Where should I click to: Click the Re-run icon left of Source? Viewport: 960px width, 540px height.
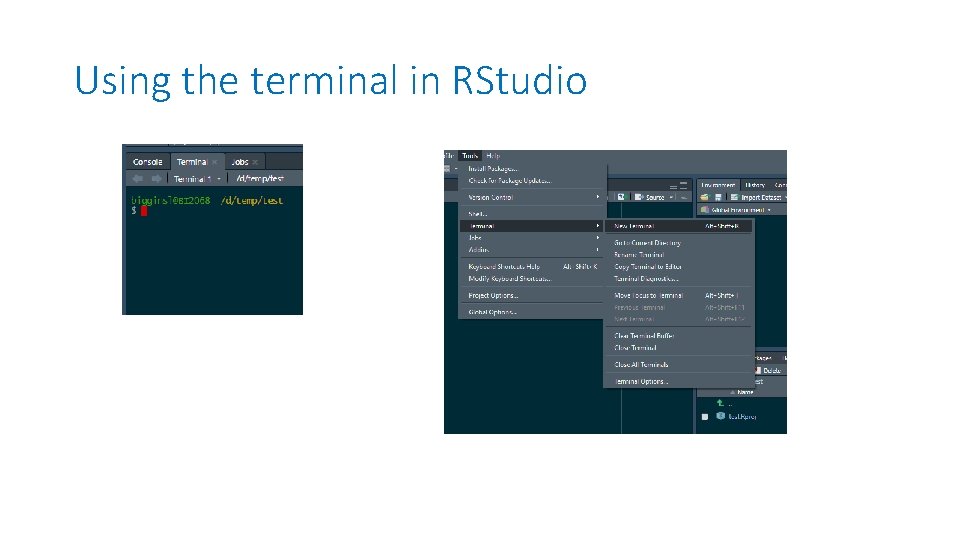click(x=621, y=197)
